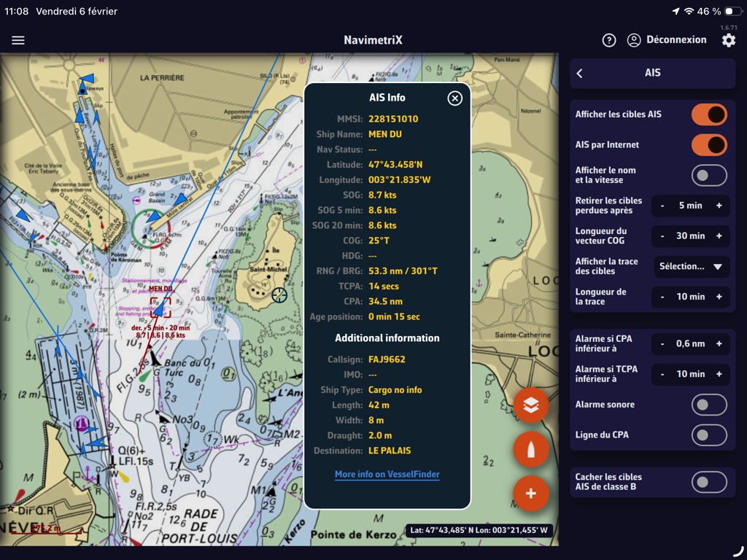Close the AIS Info popup
The width and height of the screenshot is (747, 560).
(454, 98)
